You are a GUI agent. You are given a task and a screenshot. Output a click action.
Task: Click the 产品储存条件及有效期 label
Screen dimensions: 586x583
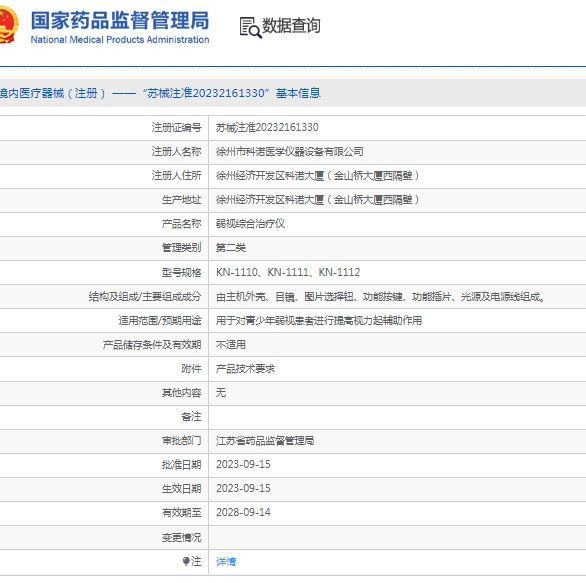152,344
